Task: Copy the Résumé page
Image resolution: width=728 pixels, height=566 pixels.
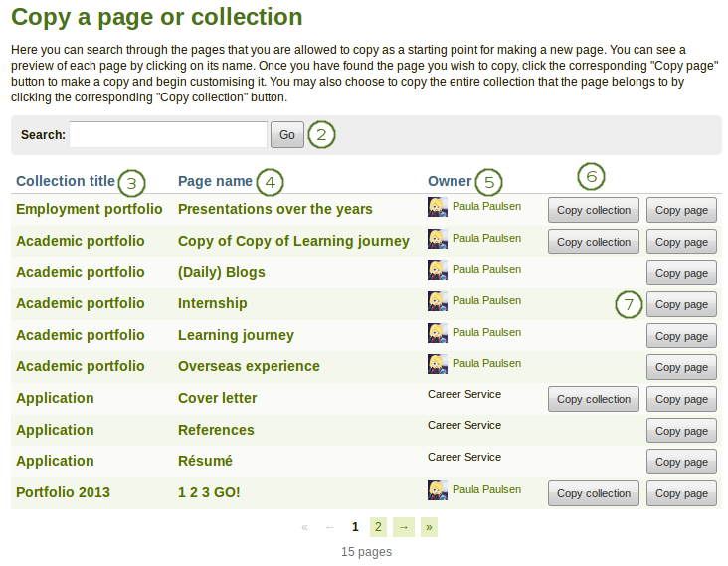Action: tap(681, 462)
